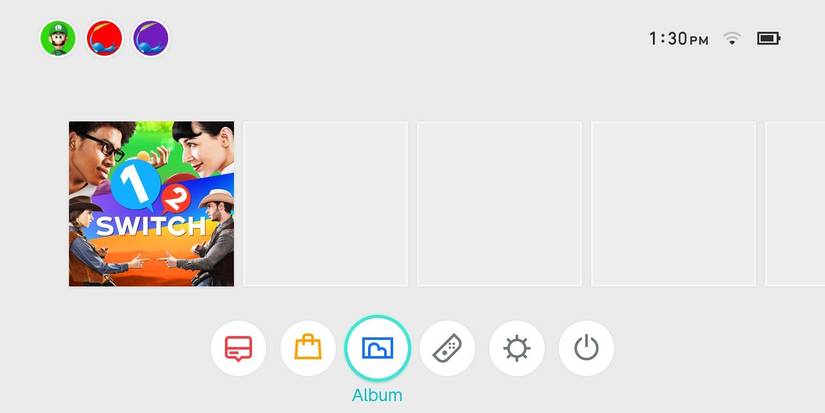Click the red number 2 bubble on game art
Screen dimensions: 825x413
[176, 199]
